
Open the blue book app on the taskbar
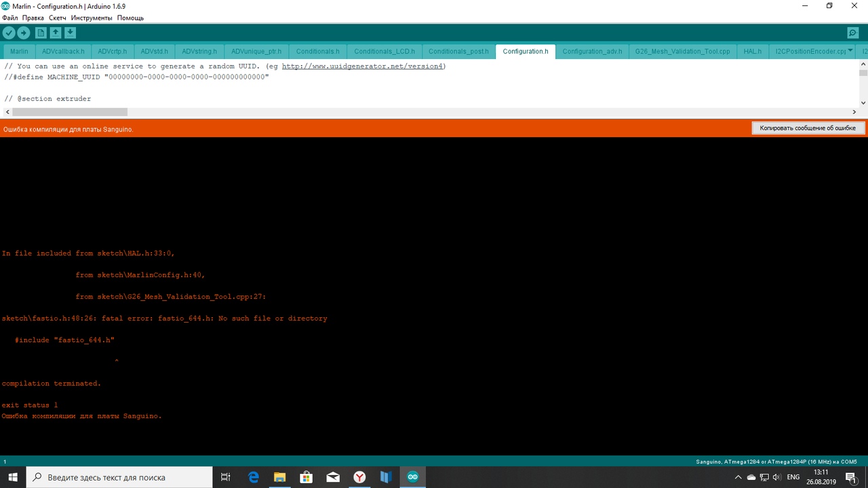[386, 477]
